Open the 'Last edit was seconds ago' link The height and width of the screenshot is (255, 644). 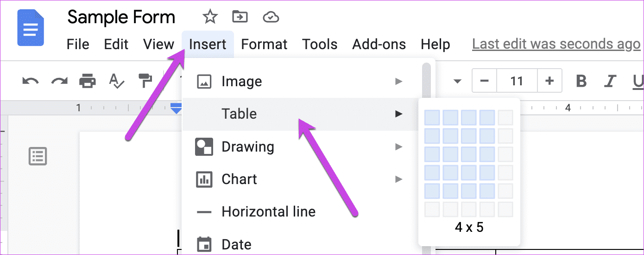(x=556, y=45)
